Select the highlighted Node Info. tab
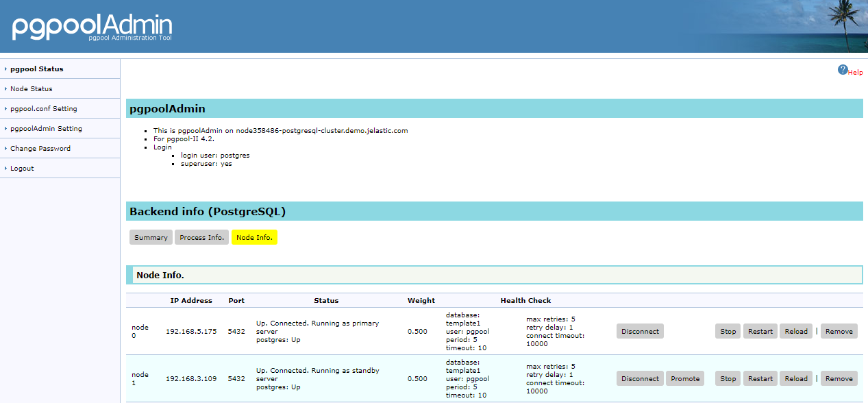The image size is (868, 403). click(254, 237)
